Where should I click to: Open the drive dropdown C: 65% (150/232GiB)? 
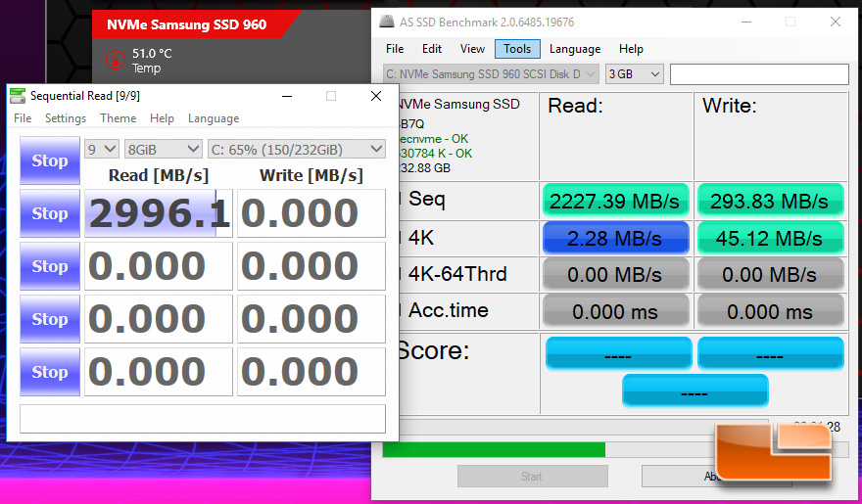pos(296,149)
